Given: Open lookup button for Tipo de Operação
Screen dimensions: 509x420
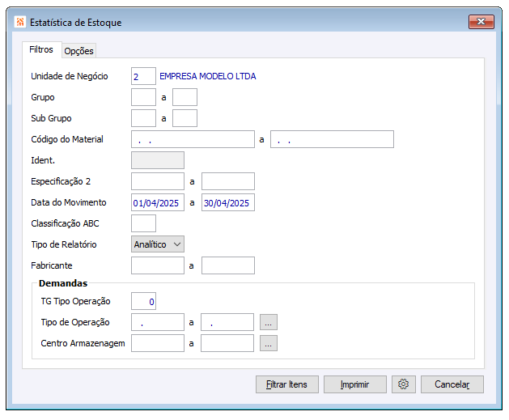Looking at the screenshot, I should pyautogui.click(x=269, y=322).
